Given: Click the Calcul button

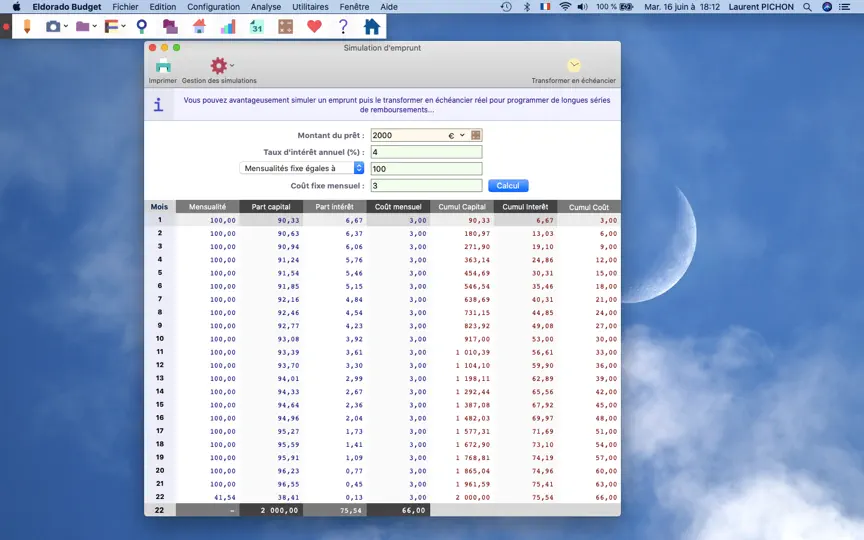Looking at the screenshot, I should [508, 186].
